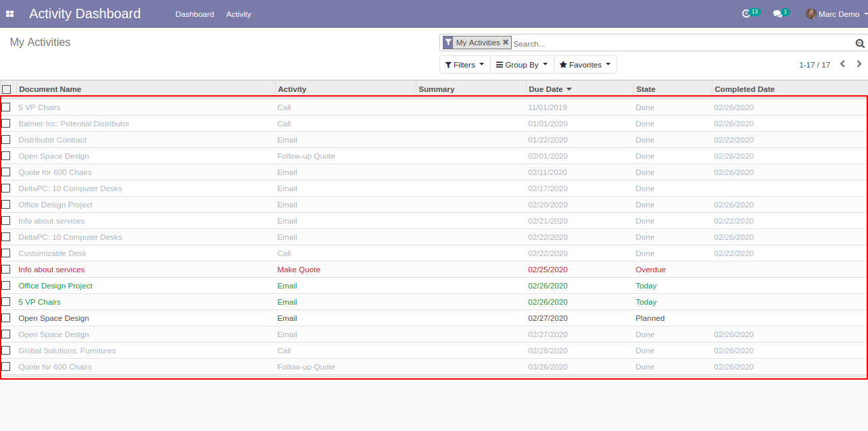Open the apps grid menu icon
The height and width of the screenshot is (431, 868).
[x=9, y=14]
